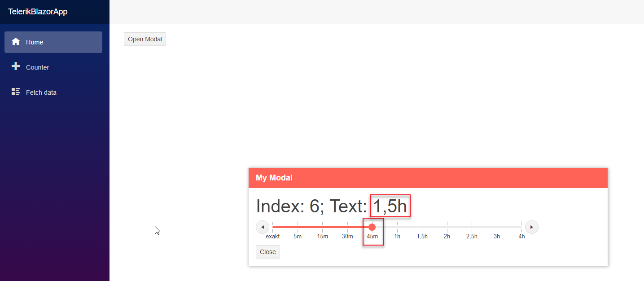
Task: Close the My Modal window
Action: [267, 252]
